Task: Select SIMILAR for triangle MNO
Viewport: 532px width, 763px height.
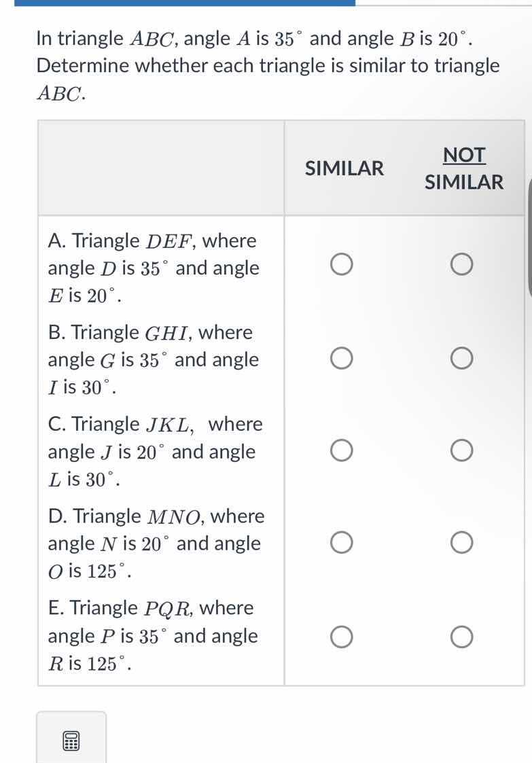Action: click(341, 542)
